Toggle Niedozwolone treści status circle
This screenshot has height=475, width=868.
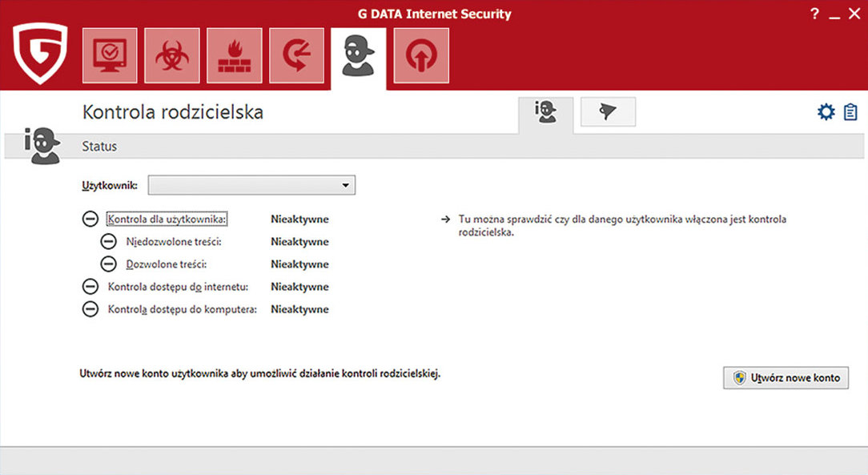[108, 242]
